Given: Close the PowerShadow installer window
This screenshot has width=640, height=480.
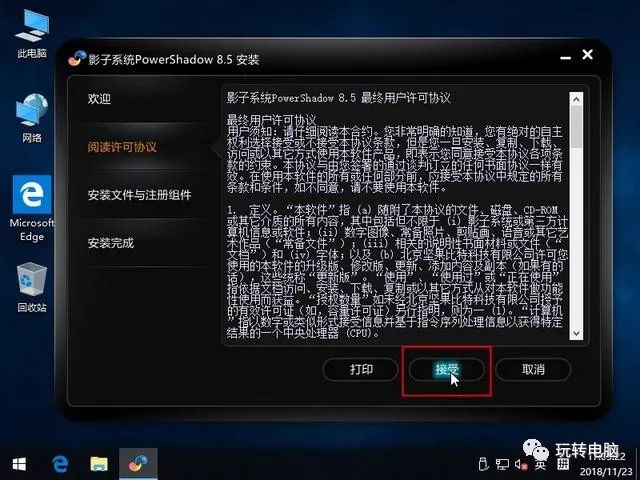Looking at the screenshot, I should pos(587,54).
